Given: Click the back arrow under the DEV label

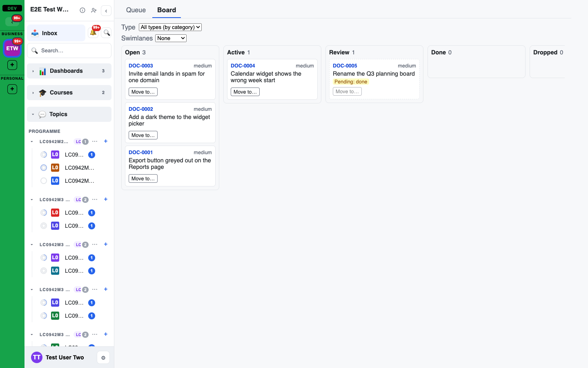Looking at the screenshot, I should [12, 21].
